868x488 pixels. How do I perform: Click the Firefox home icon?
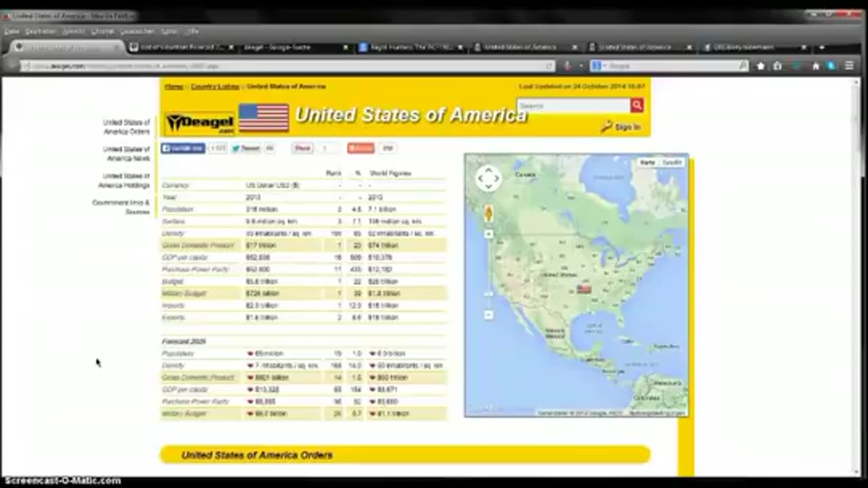(816, 66)
